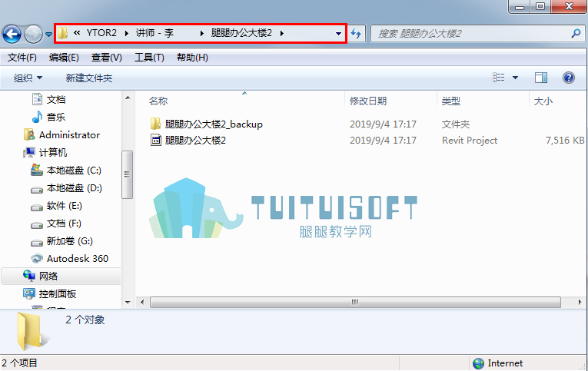Open the 编辑(E) menu
The height and width of the screenshot is (371, 588).
[64, 58]
